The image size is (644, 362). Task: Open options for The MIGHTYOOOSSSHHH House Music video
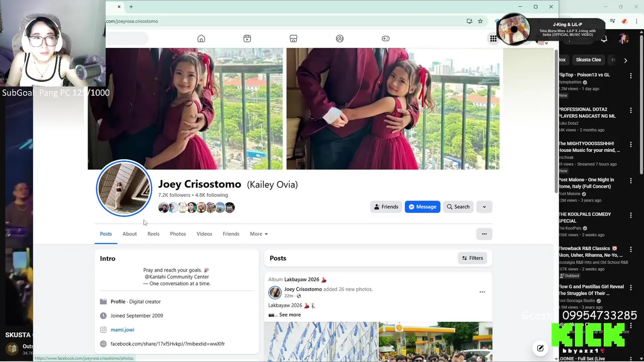coord(631,145)
